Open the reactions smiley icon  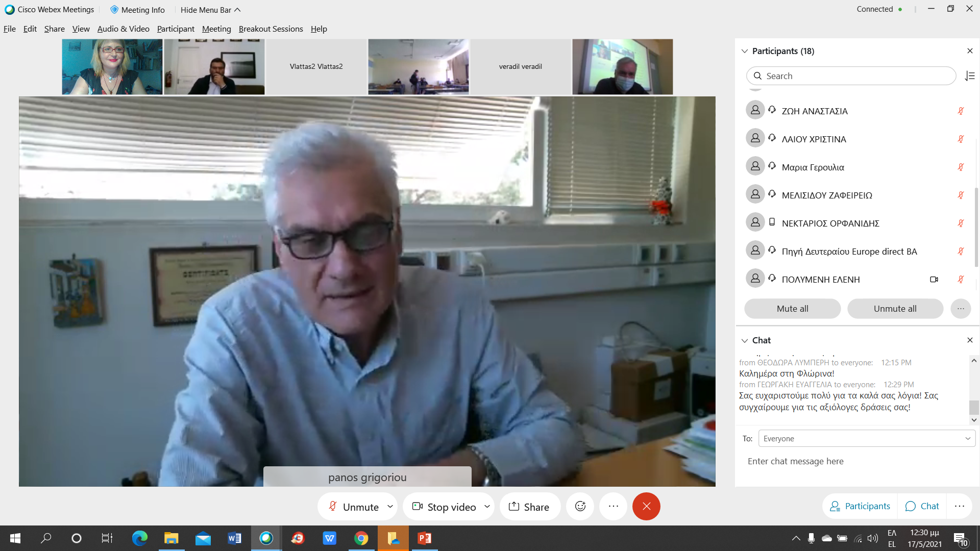(x=580, y=507)
